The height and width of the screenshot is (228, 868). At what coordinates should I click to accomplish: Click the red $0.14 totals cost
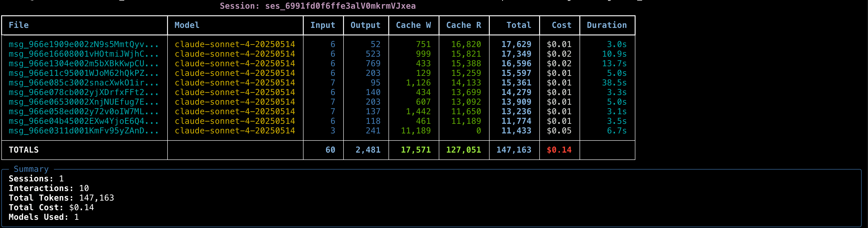559,150
